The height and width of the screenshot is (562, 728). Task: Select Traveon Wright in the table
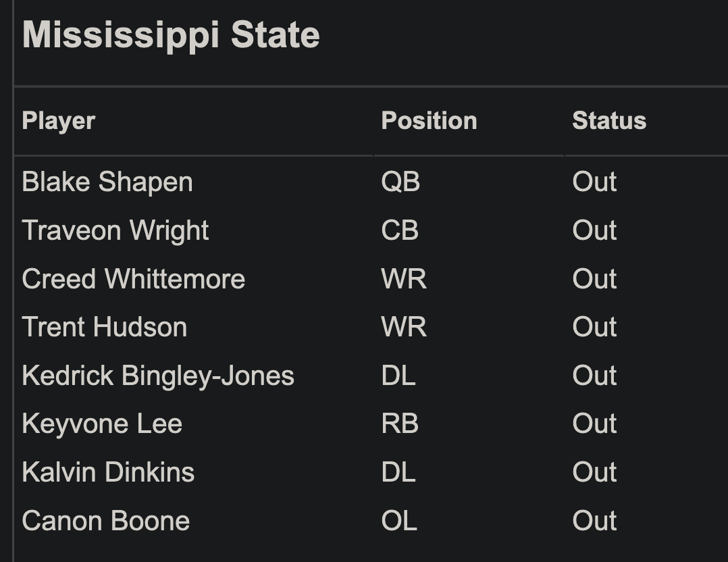(115, 231)
